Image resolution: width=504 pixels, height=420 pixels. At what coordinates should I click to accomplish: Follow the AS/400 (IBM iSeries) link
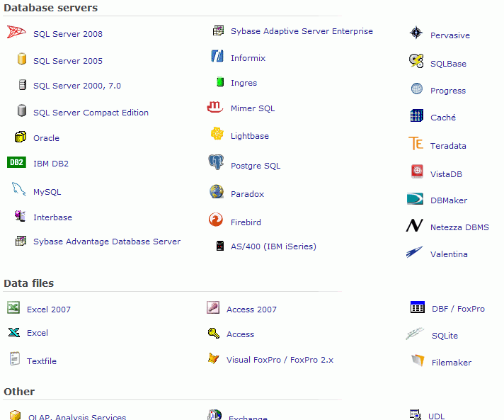tap(273, 246)
